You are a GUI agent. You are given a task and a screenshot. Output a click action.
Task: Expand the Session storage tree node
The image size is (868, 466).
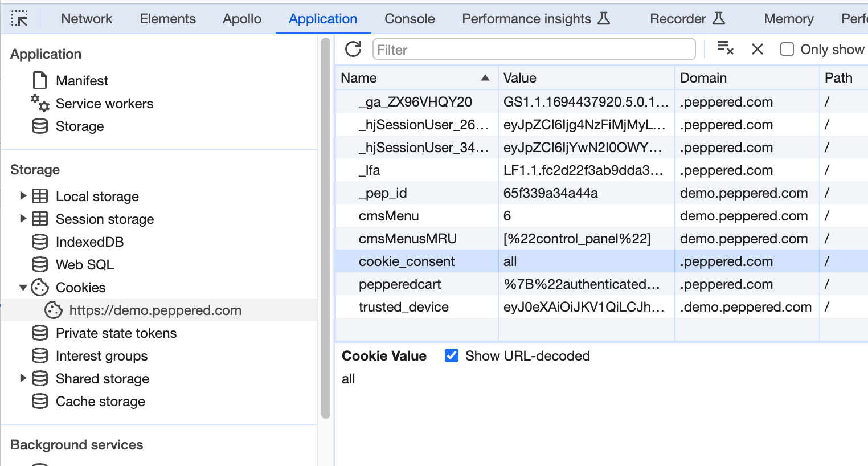[x=23, y=219]
